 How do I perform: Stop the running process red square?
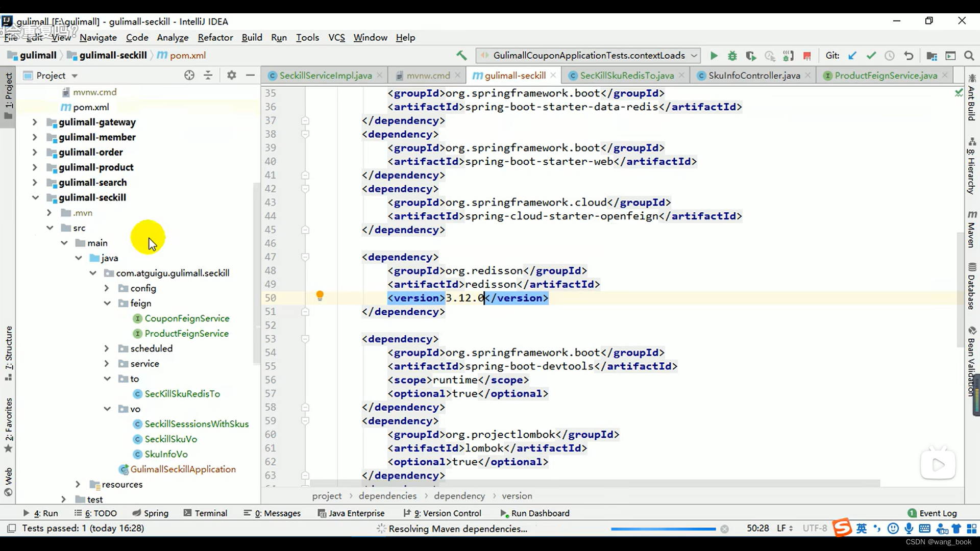[x=807, y=56]
